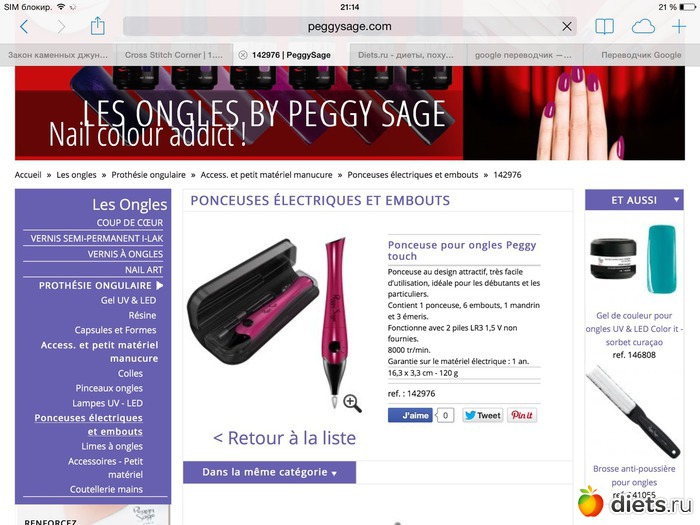Open the Share sheet icon
Screen dimensions: 700x525
(97, 26)
